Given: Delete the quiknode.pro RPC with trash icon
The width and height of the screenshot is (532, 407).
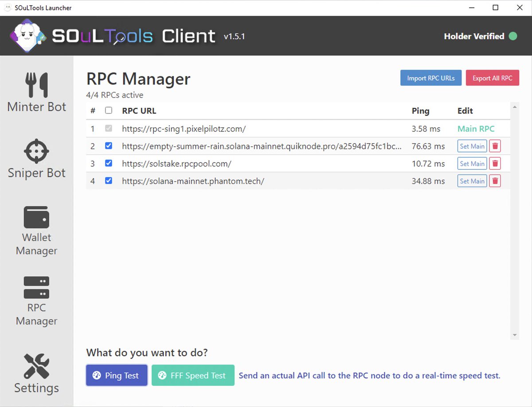Looking at the screenshot, I should click(495, 146).
